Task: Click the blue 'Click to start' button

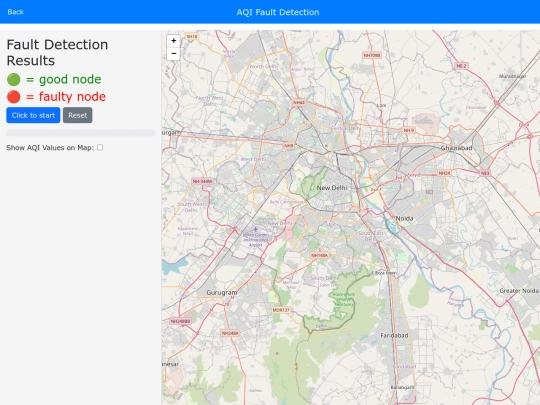Action: (33, 115)
